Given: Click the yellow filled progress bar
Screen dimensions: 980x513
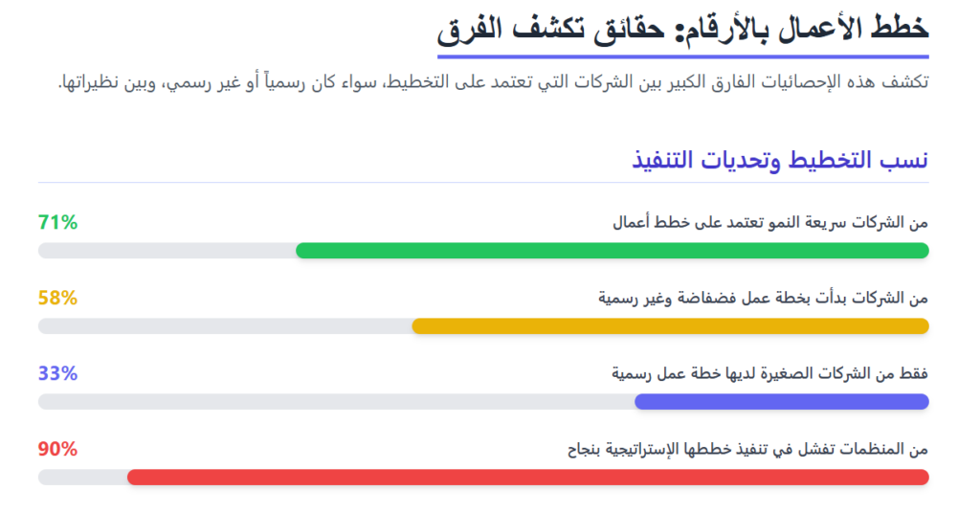Looking at the screenshot, I should coord(670,326).
